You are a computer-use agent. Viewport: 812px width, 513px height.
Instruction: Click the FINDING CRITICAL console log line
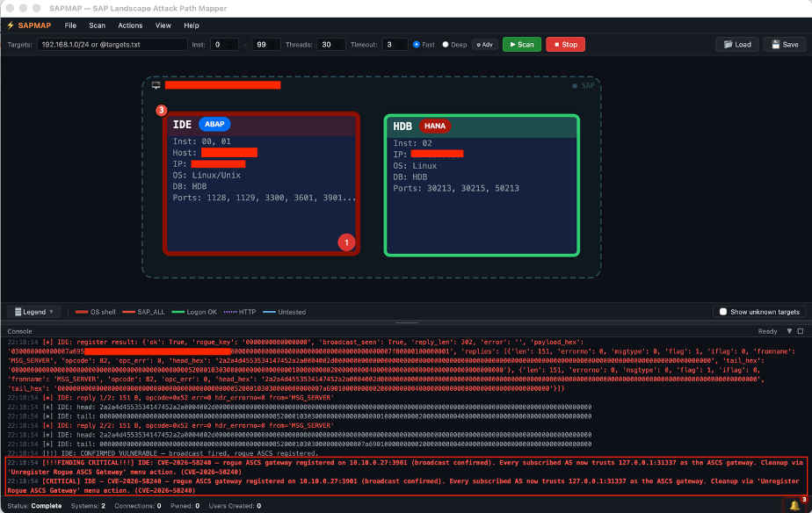tap(405, 467)
